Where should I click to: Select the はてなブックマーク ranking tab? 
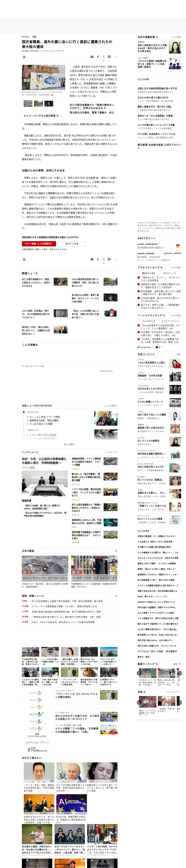[170, 321]
